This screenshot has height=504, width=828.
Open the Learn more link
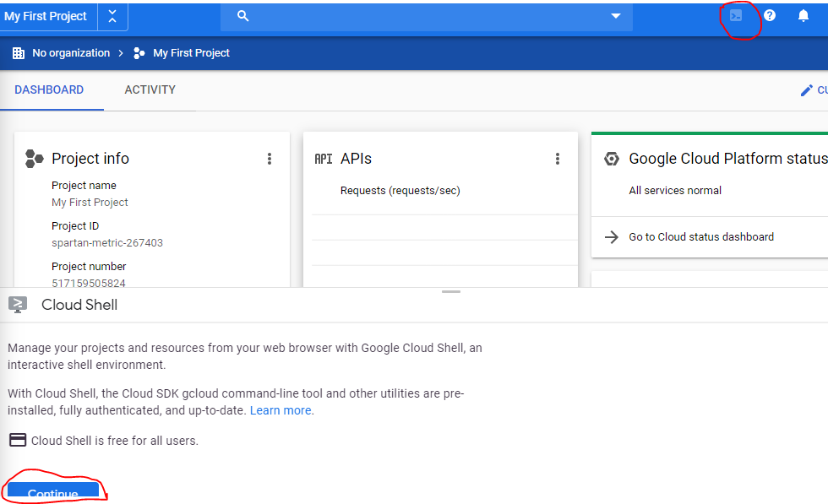[281, 410]
